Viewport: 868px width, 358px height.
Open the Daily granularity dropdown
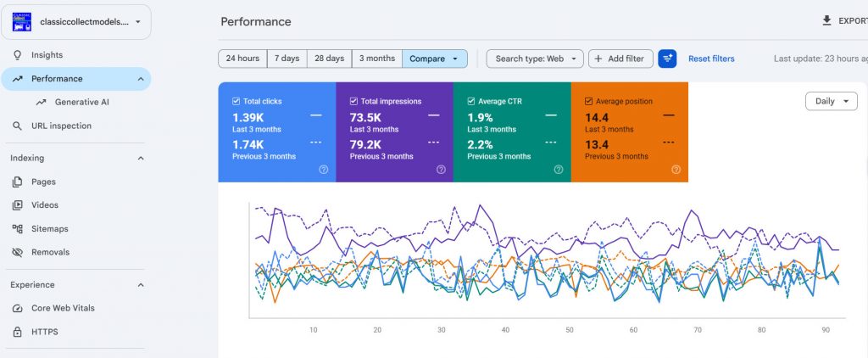(x=832, y=102)
